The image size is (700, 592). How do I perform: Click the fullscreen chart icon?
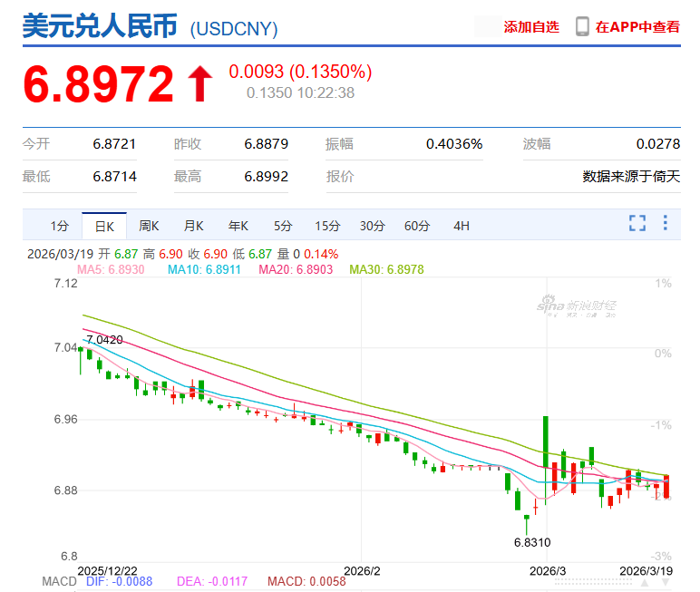tap(637, 223)
